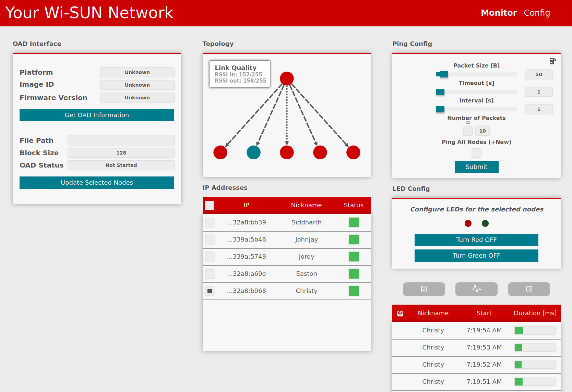This screenshot has height=392, width=572.
Task: Check the infinite packets checkbox
Action: (x=468, y=131)
